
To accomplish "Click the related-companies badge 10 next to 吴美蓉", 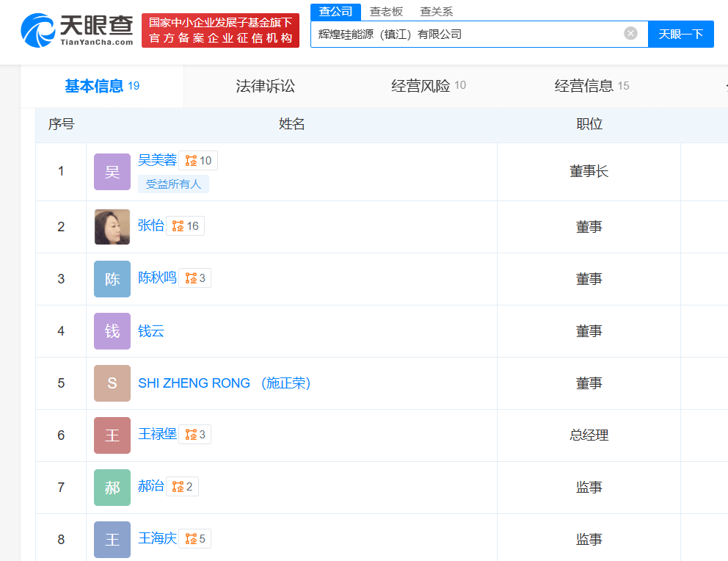I will [198, 161].
